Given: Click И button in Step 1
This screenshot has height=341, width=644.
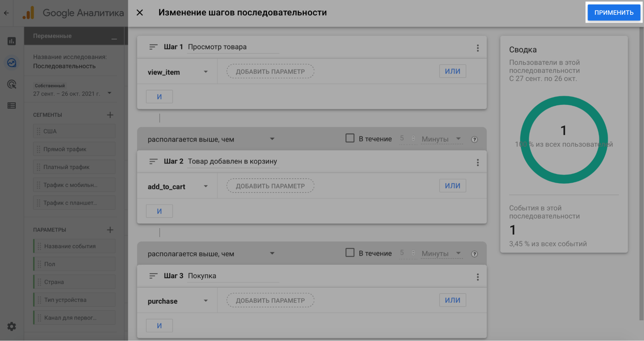Looking at the screenshot, I should pos(159,97).
